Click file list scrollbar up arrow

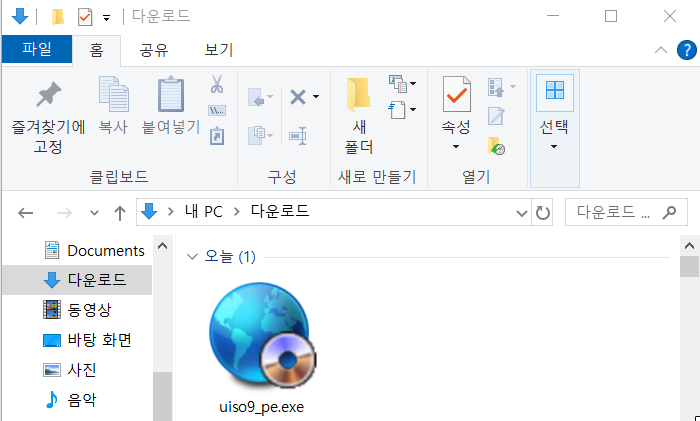[690, 246]
